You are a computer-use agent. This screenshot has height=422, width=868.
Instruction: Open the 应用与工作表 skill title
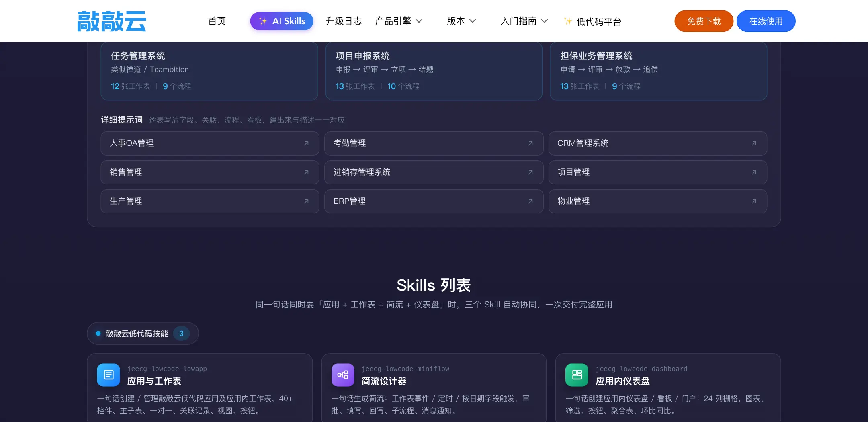(154, 381)
